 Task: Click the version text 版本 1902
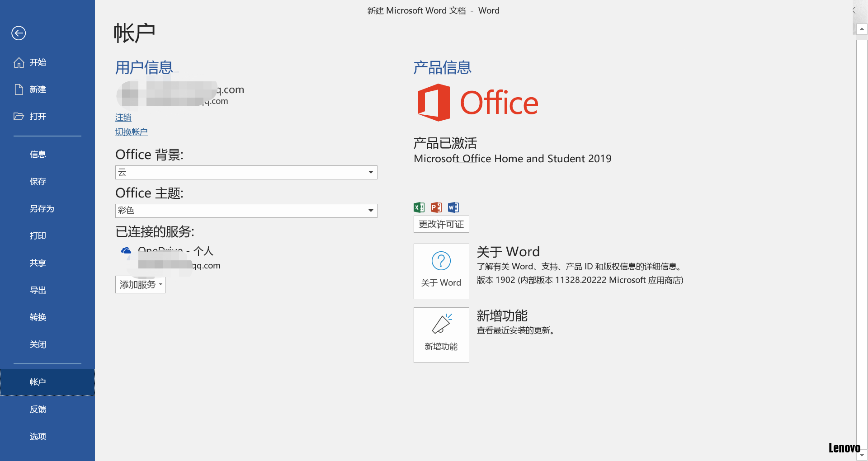[x=580, y=280]
